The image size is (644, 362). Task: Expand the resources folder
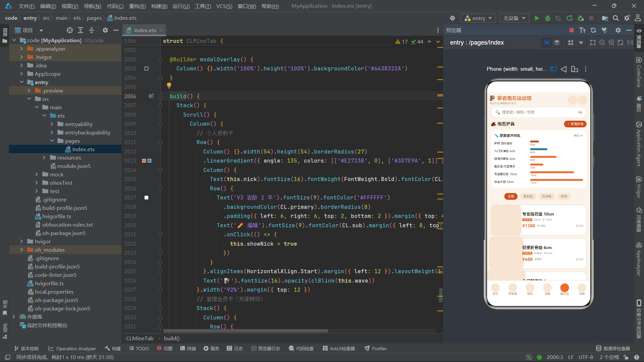click(x=44, y=158)
